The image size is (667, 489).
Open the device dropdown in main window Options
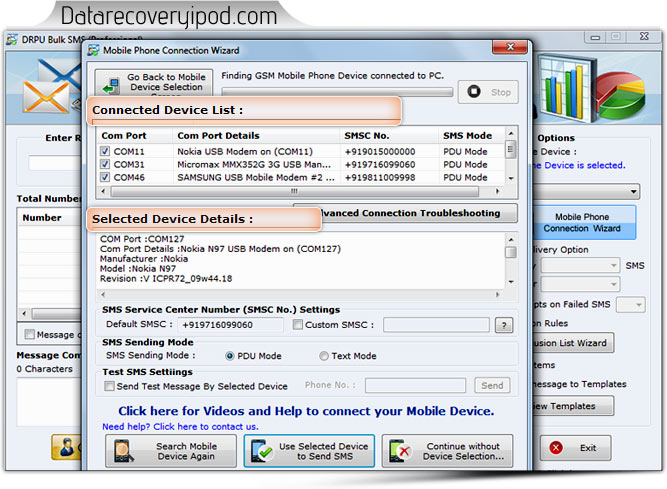[x=633, y=192]
